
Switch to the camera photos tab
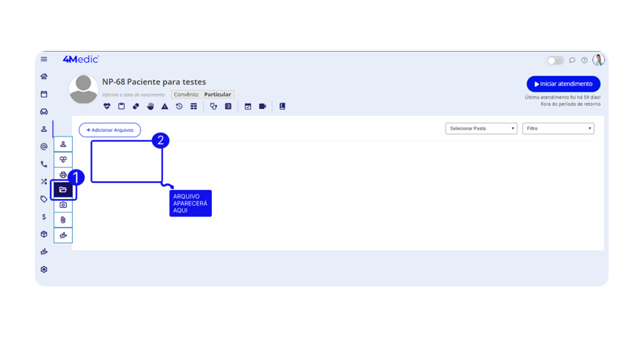tap(63, 205)
